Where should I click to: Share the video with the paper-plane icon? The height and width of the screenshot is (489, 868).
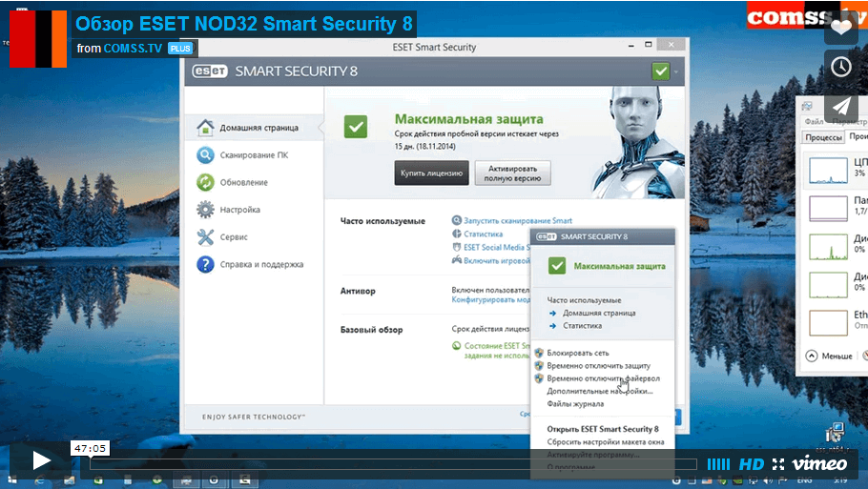[841, 106]
